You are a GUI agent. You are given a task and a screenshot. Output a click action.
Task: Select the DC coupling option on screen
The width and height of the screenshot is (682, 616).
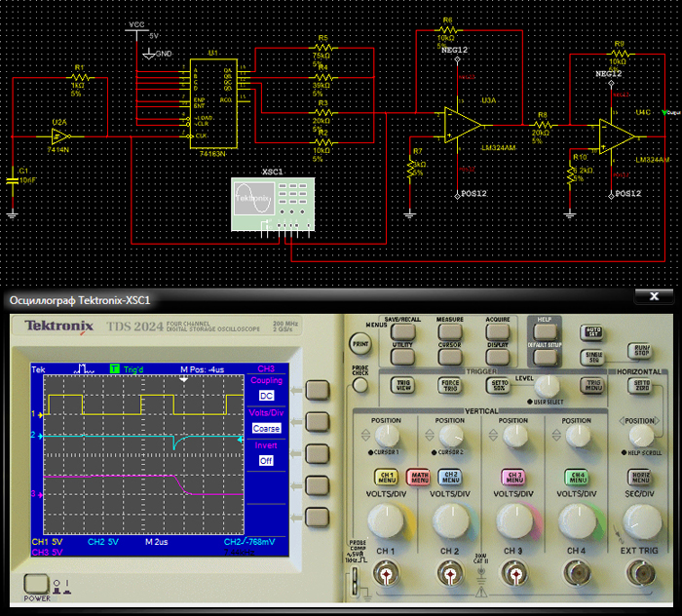[x=266, y=396]
